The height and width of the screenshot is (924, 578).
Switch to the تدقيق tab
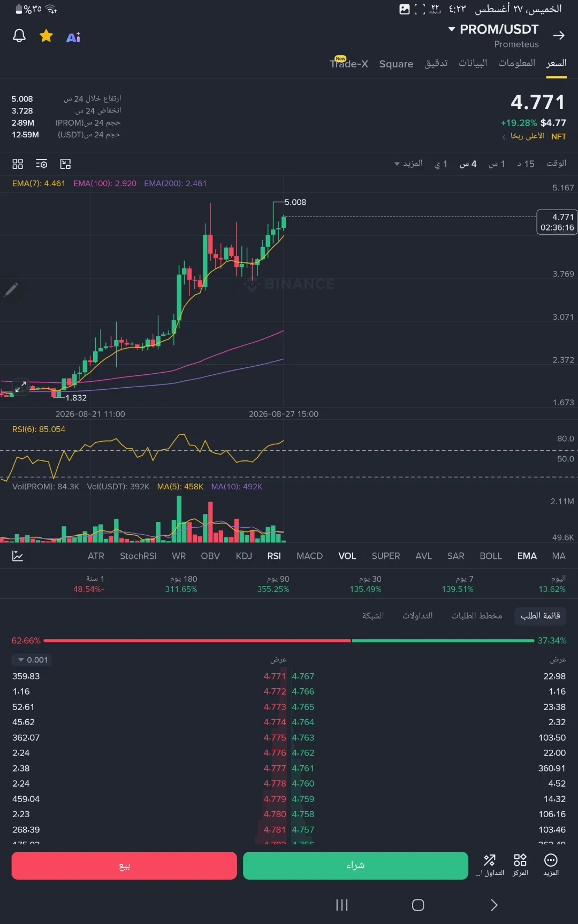pos(436,63)
